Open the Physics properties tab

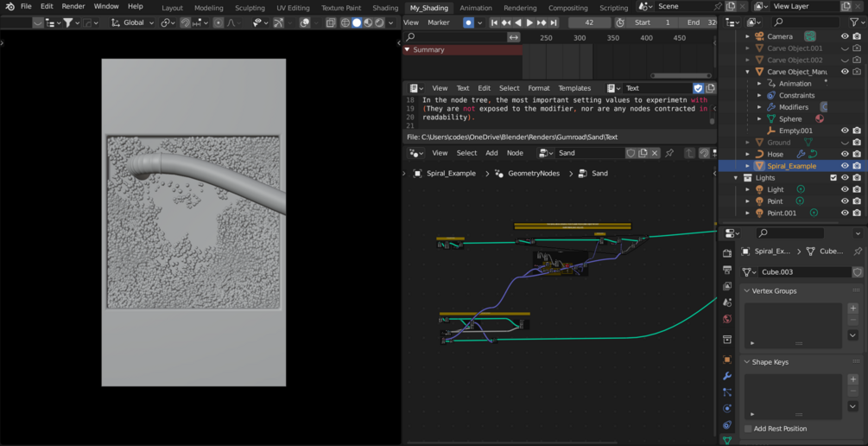[727, 408]
